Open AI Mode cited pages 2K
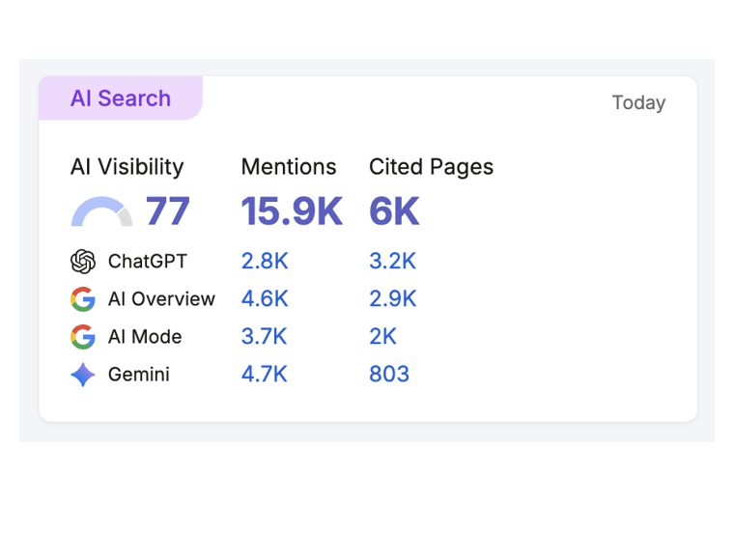The image size is (734, 560). [x=382, y=337]
